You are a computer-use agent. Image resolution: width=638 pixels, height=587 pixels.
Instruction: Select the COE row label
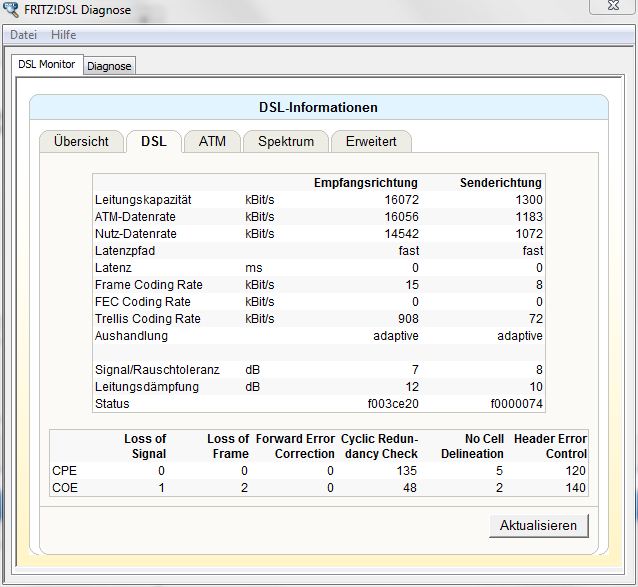pos(65,488)
